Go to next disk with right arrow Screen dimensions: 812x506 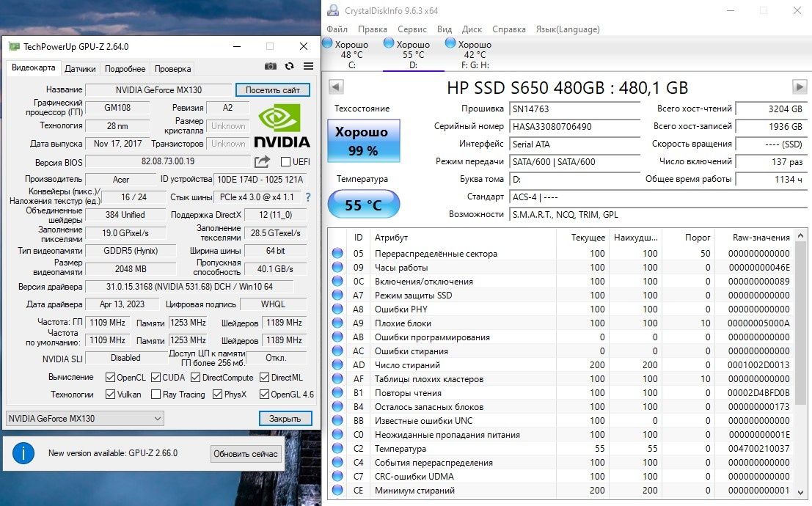800,87
